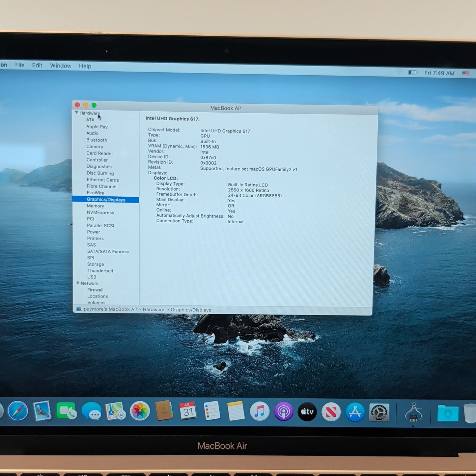Screen dimensions: 476x476
Task: Select ATA in the sidebar
Action: pyautogui.click(x=90, y=120)
